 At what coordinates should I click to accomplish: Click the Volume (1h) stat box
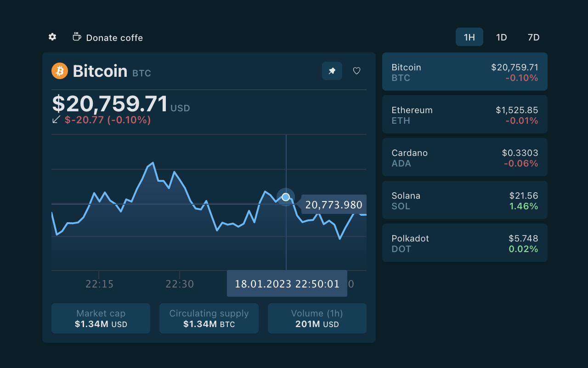point(317,318)
